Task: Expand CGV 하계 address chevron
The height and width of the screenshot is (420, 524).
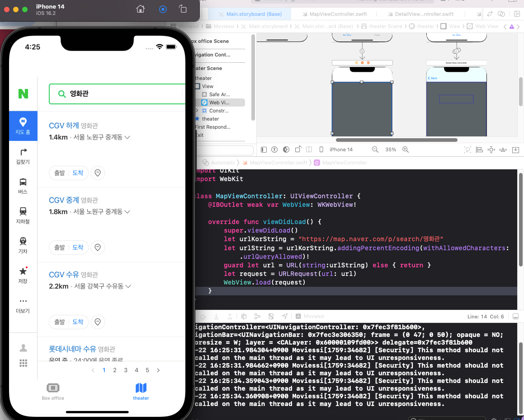Action: click(127, 137)
